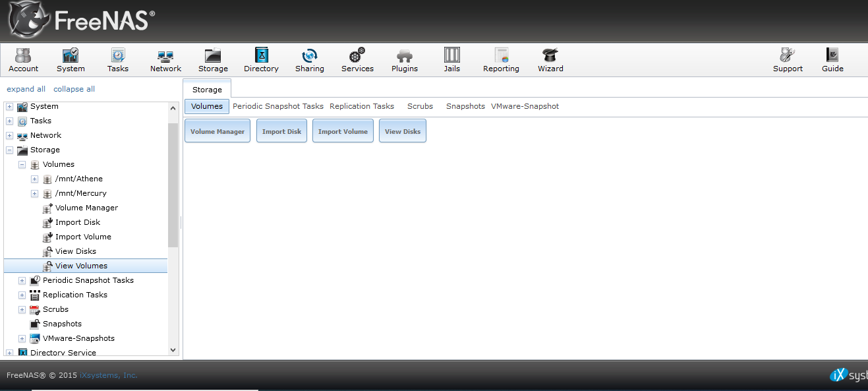Click the System icon in tree
The image size is (868, 391).
pyautogui.click(x=22, y=107)
